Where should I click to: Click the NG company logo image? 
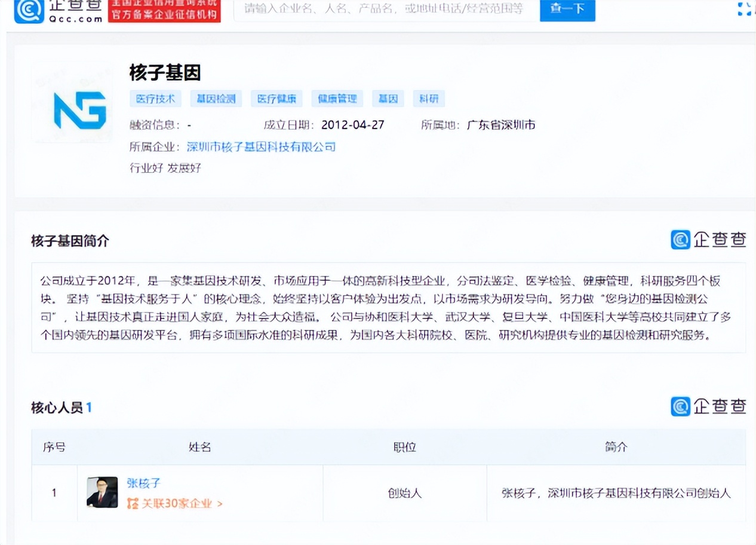pyautogui.click(x=72, y=102)
